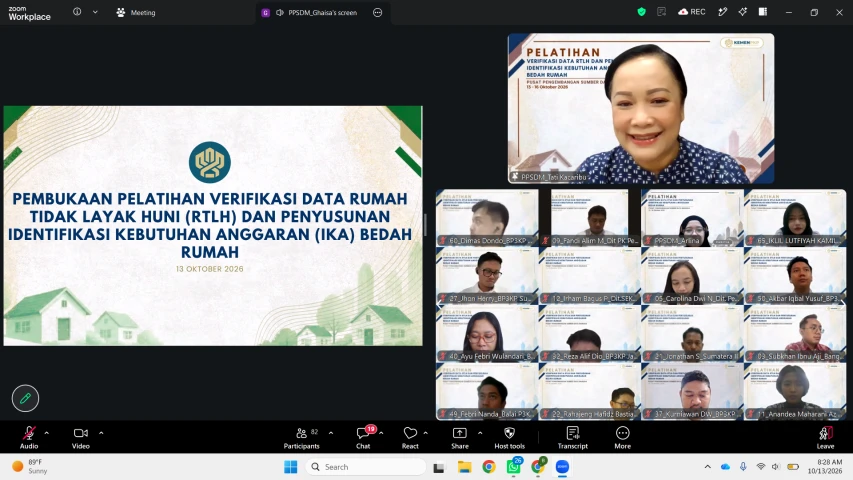
Task: Expand the caret next to Share
Action: pyautogui.click(x=480, y=433)
